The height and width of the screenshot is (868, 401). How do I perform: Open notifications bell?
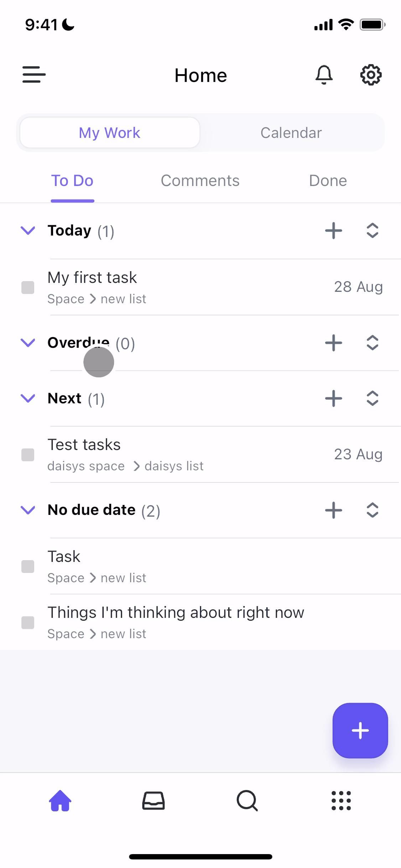click(x=324, y=75)
